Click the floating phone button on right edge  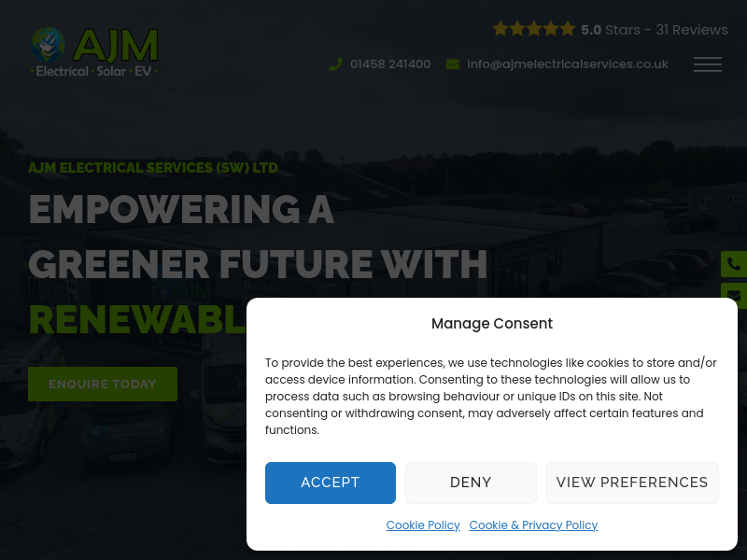click(734, 264)
